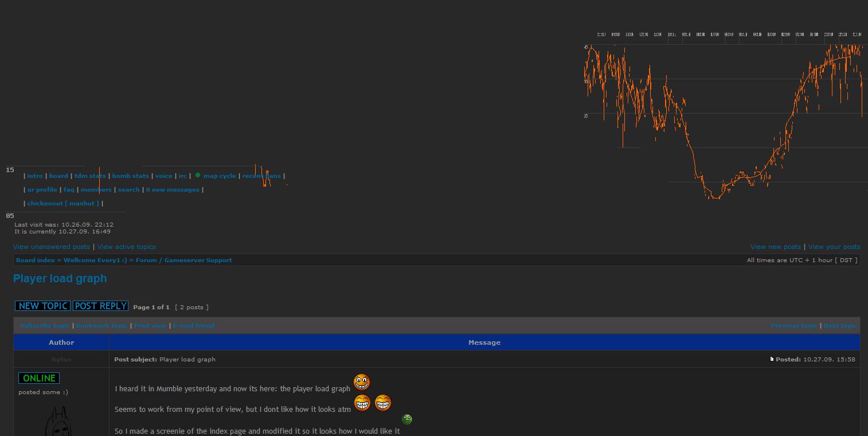Open the bomb stats page
Viewport: 868px width, 436px height.
130,176
